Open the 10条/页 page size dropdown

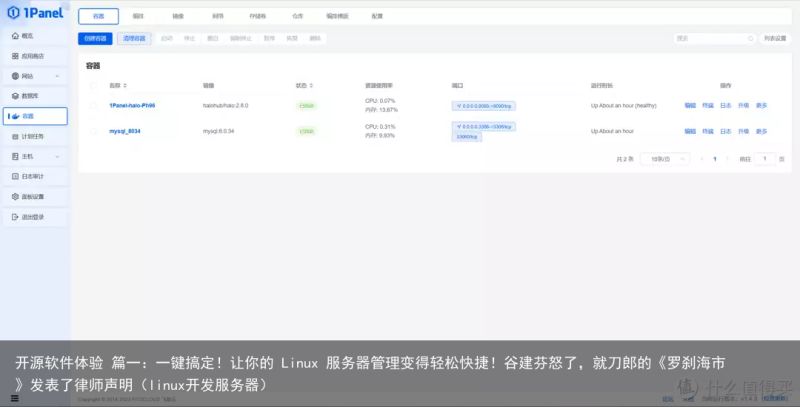[x=665, y=159]
